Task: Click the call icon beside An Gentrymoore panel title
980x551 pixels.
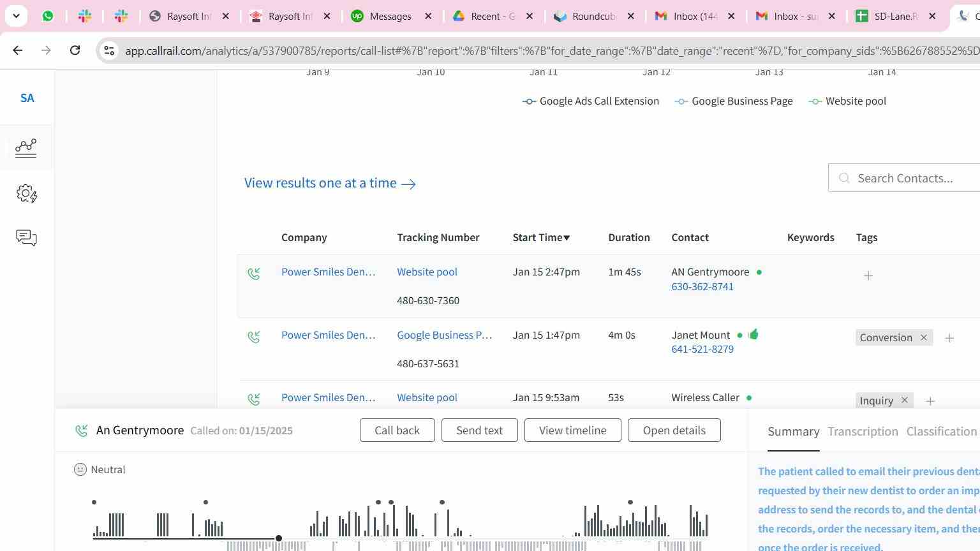Action: (x=82, y=431)
